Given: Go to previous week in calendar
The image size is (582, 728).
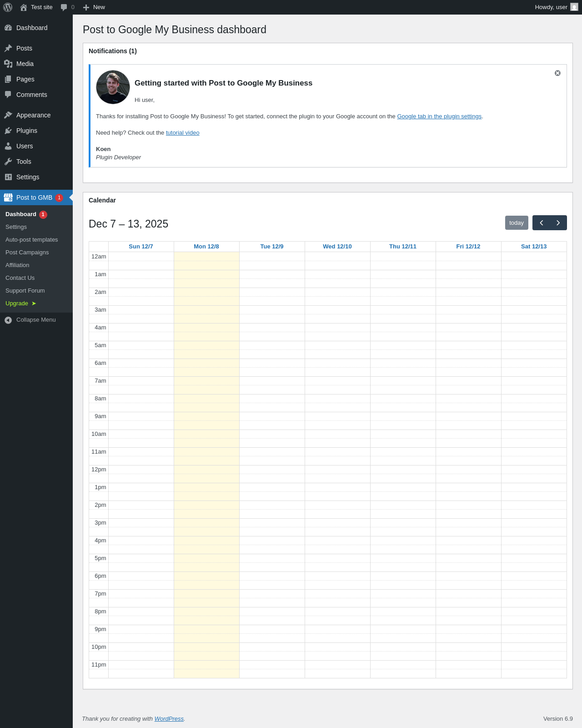Looking at the screenshot, I should (541, 223).
